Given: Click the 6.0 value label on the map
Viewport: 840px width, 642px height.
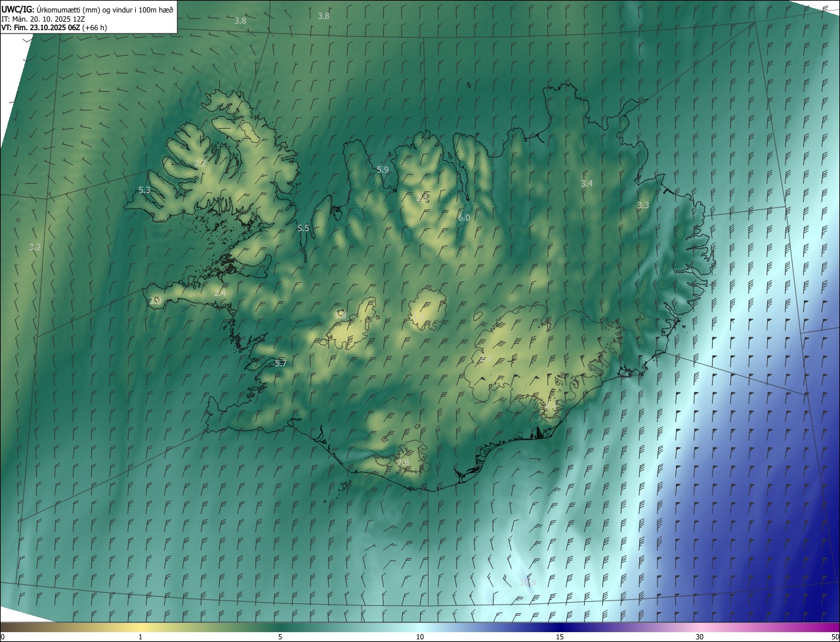Looking at the screenshot, I should pos(464,217).
